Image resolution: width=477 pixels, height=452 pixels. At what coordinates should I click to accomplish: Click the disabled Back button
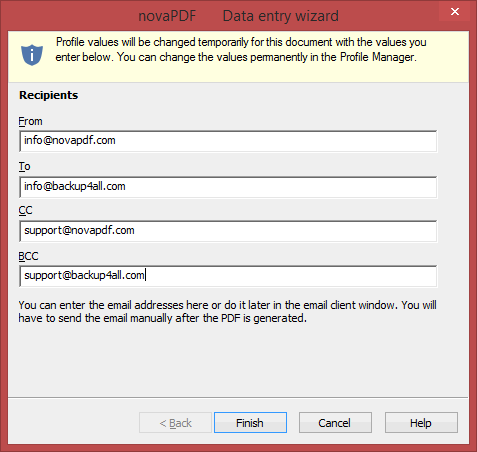(x=175, y=423)
